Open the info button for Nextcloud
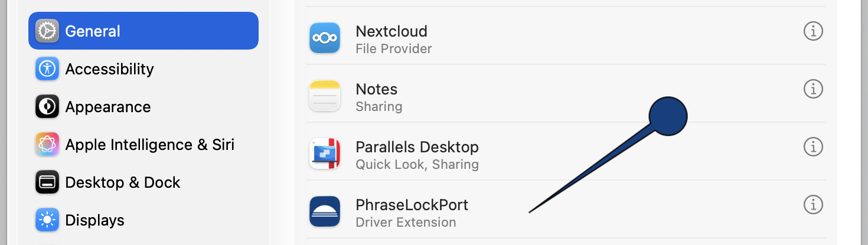 (813, 31)
